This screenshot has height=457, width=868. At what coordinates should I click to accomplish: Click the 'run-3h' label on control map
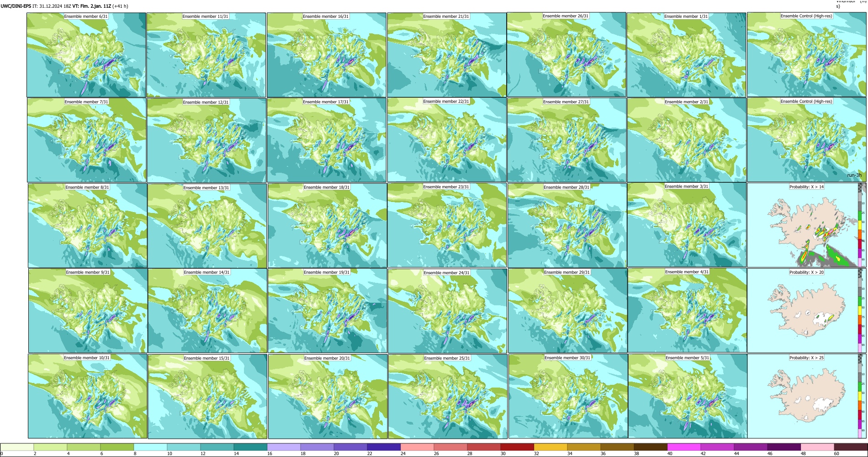[x=854, y=175]
